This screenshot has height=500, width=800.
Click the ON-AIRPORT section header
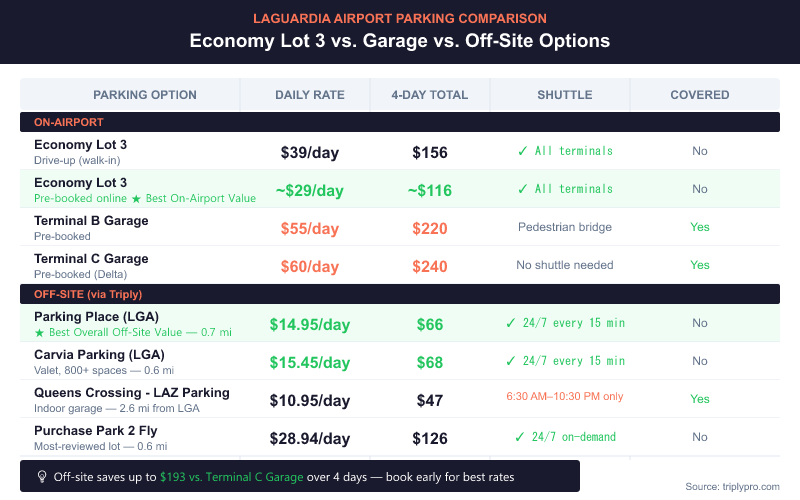(x=69, y=122)
